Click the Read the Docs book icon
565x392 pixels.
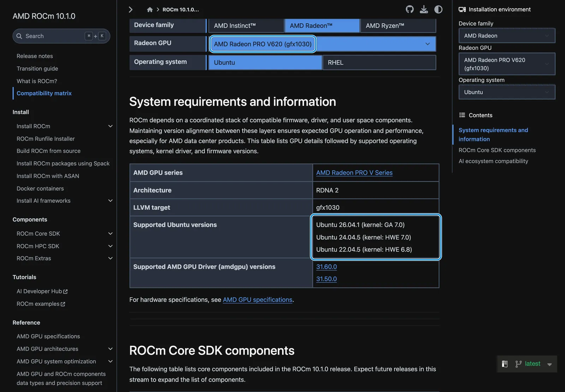pyautogui.click(x=505, y=364)
